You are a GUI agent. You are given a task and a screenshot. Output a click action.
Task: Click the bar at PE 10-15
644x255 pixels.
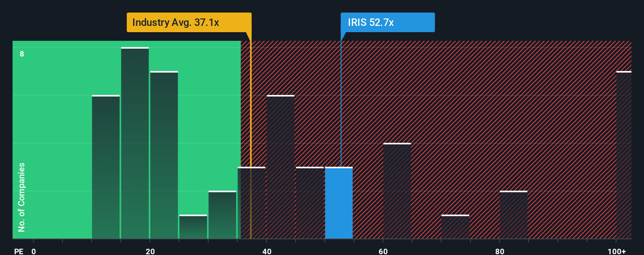(x=106, y=167)
